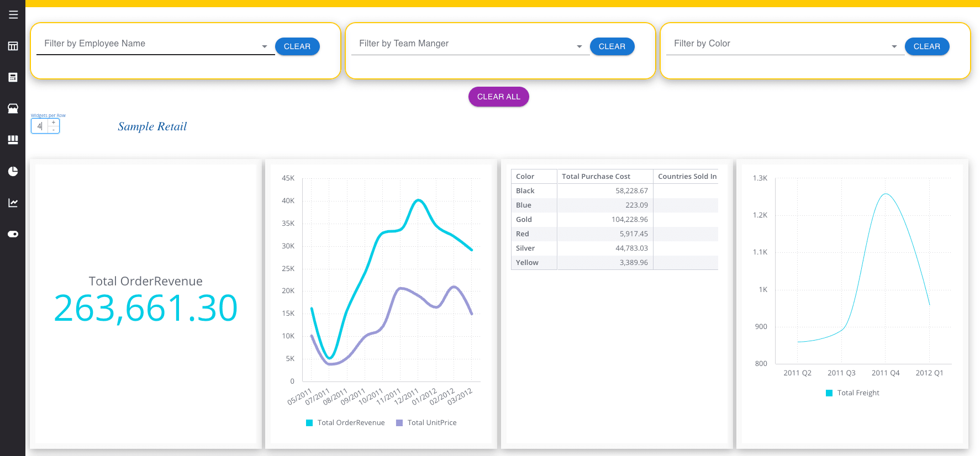Click the column view sidebar icon
This screenshot has width=980, height=456.
[x=13, y=140]
